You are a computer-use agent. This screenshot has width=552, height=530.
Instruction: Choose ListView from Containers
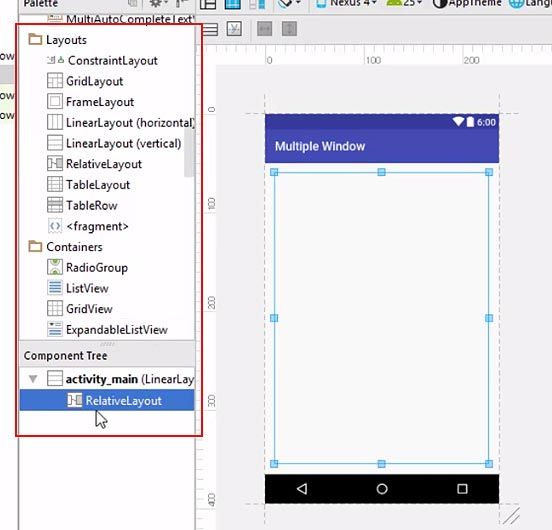pos(78,289)
